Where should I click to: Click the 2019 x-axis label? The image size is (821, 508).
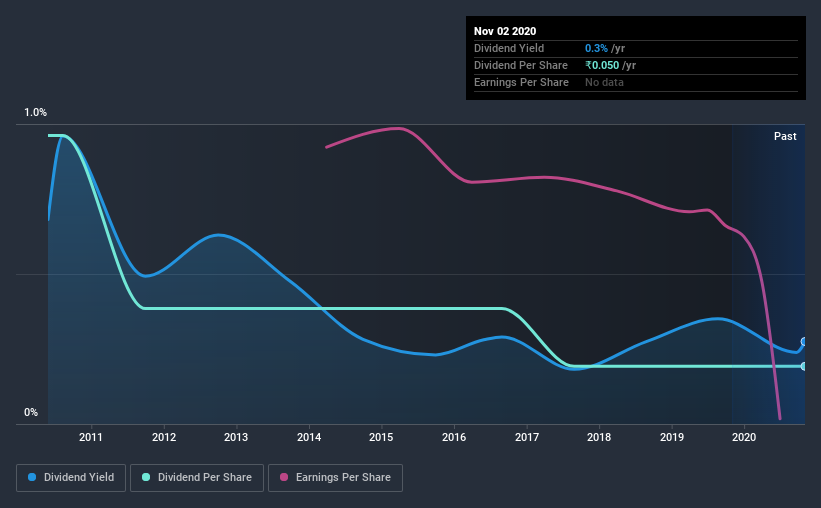(x=672, y=437)
